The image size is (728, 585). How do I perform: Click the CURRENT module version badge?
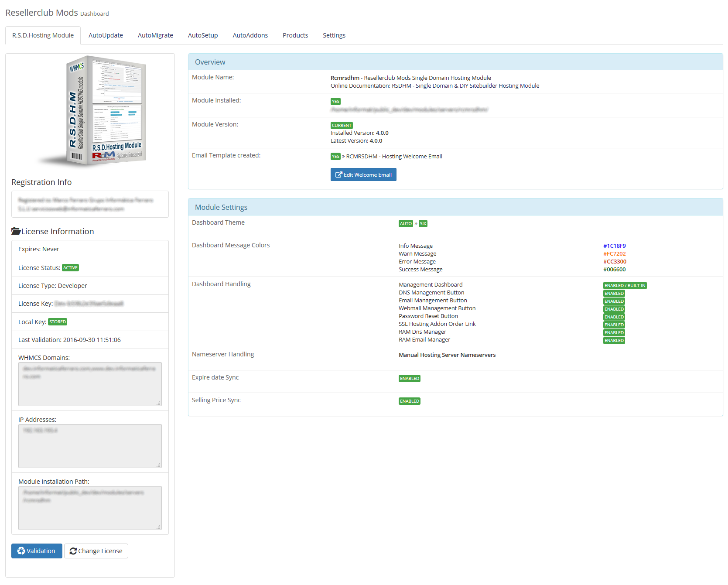pyautogui.click(x=342, y=125)
